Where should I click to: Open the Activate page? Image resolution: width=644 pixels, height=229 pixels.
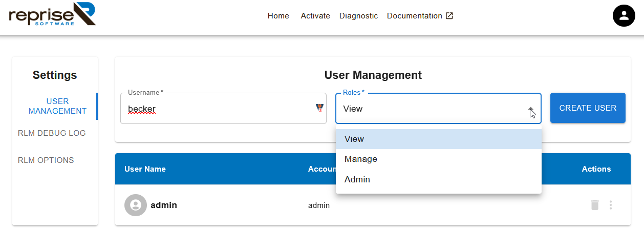coord(315,16)
